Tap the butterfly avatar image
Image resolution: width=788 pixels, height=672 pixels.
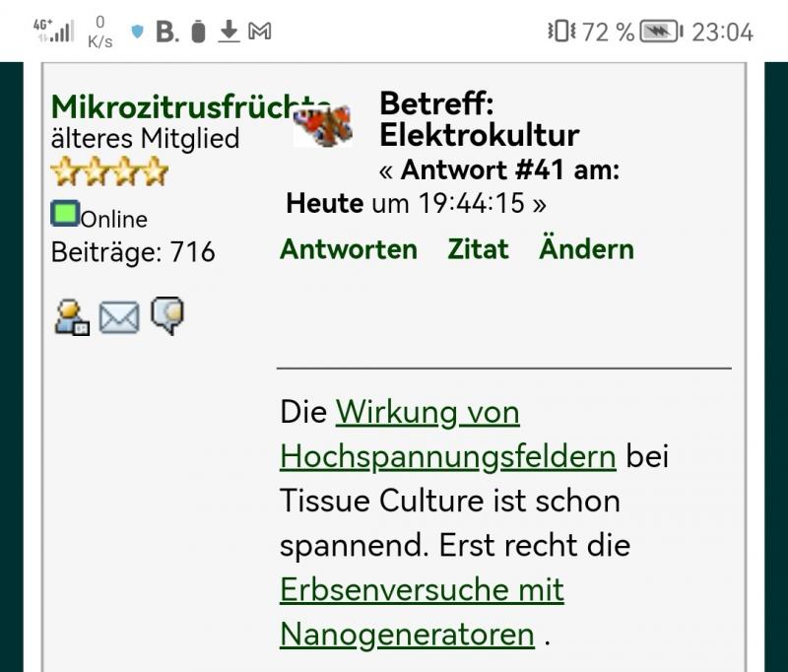323,126
